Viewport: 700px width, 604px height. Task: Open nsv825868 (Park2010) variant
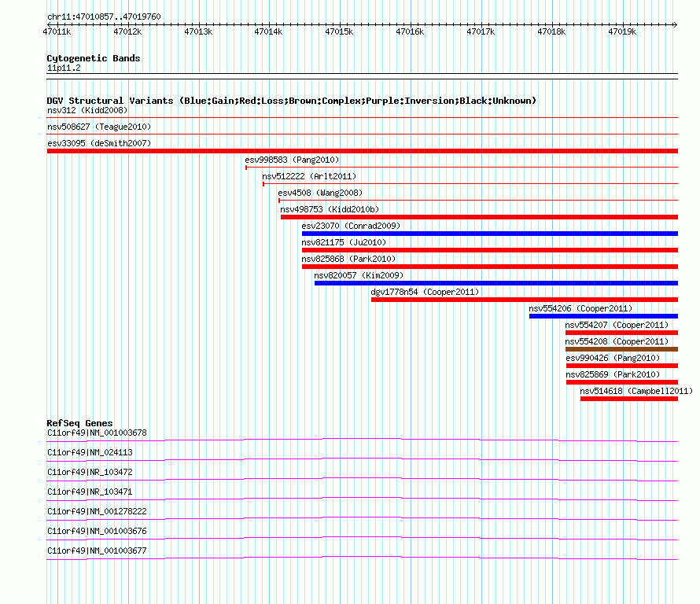pyautogui.click(x=348, y=259)
